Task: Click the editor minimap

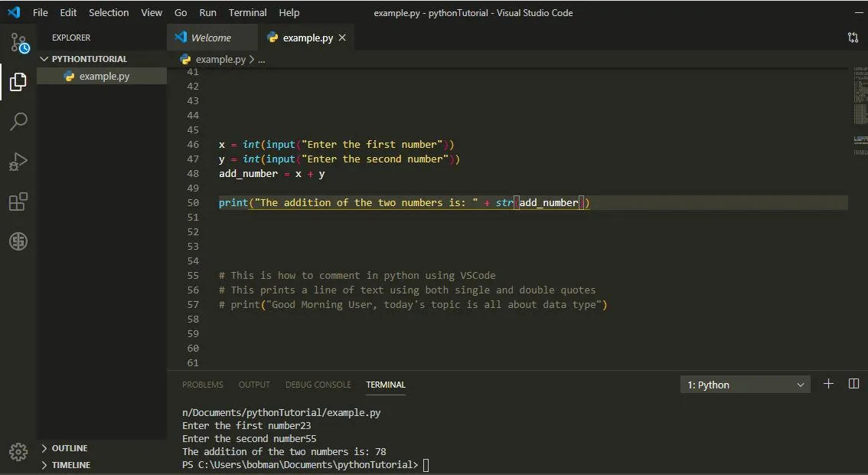Action: [860, 111]
